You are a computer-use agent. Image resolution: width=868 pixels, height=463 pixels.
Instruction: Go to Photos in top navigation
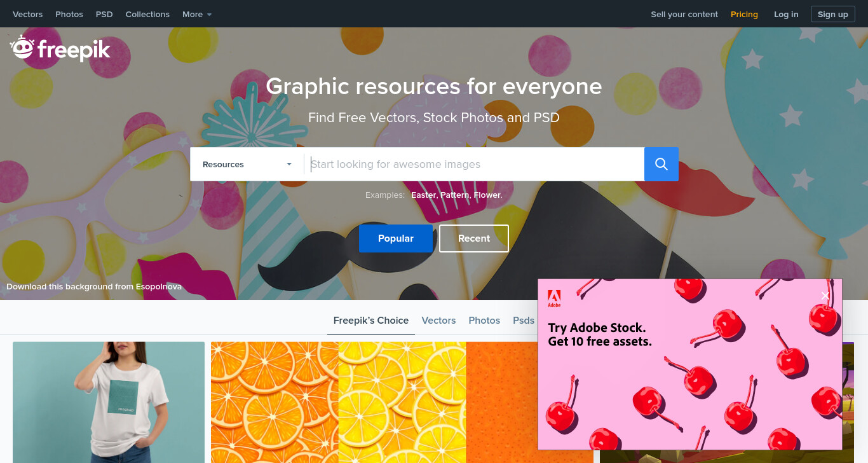69,14
